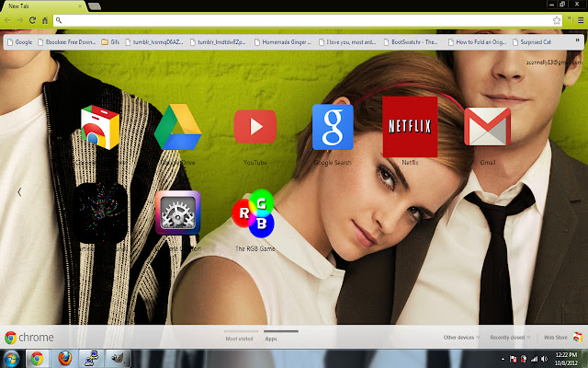
Task: Open the Gmail app
Action: pos(488,127)
